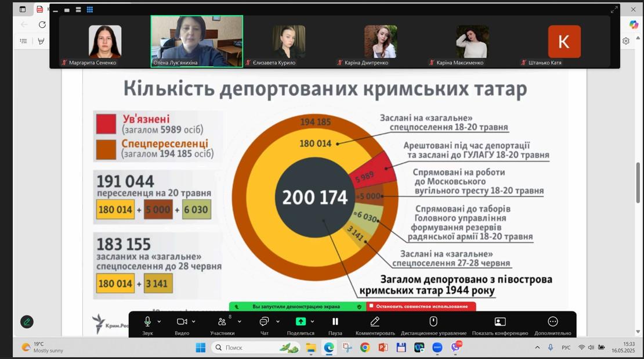This screenshot has height=359, width=644.
Task: Open the Чат chat panel
Action: [264, 325]
